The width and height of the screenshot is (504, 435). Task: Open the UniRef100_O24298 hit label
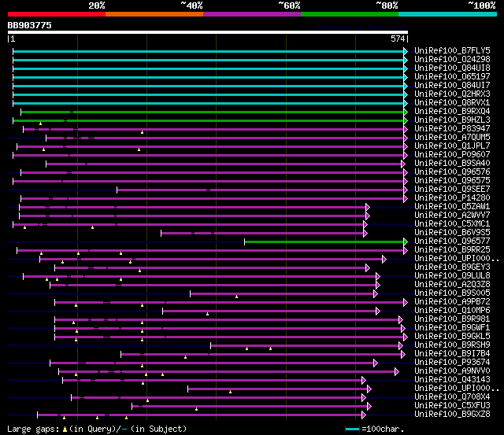pyautogui.click(x=452, y=59)
